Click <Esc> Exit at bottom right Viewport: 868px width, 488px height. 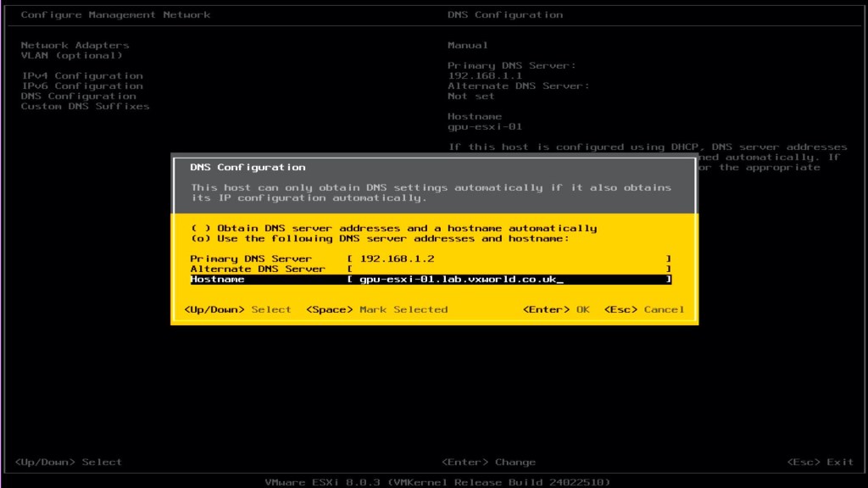tap(820, 462)
